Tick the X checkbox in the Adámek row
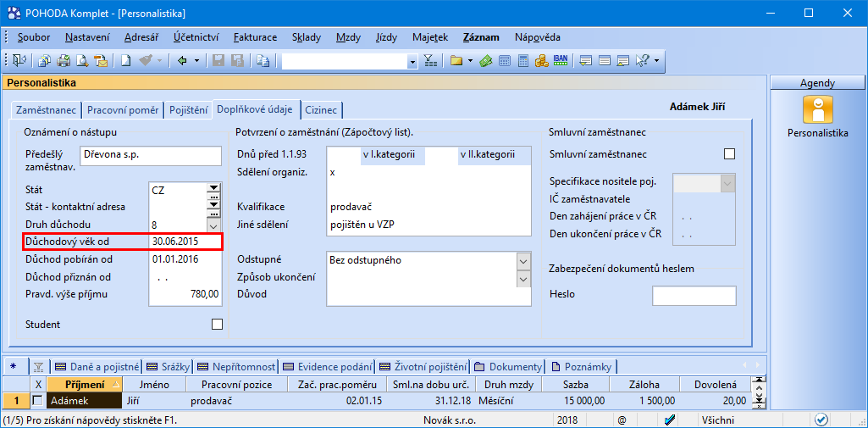The height and width of the screenshot is (428, 868). coord(37,400)
